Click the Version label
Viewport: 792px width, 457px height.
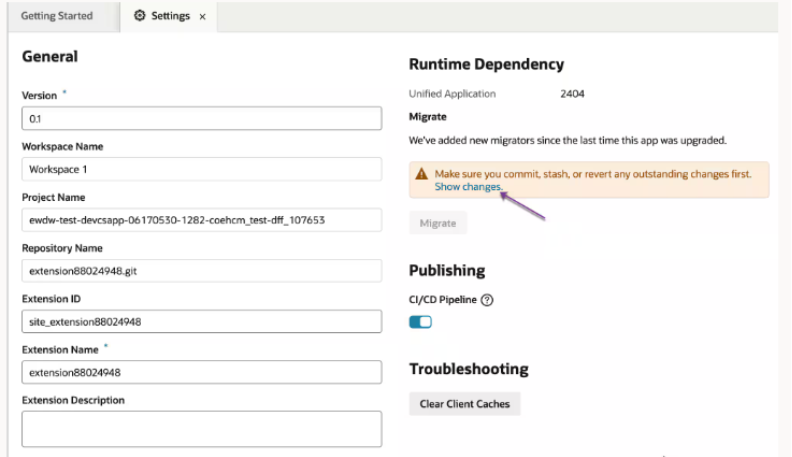[39, 95]
